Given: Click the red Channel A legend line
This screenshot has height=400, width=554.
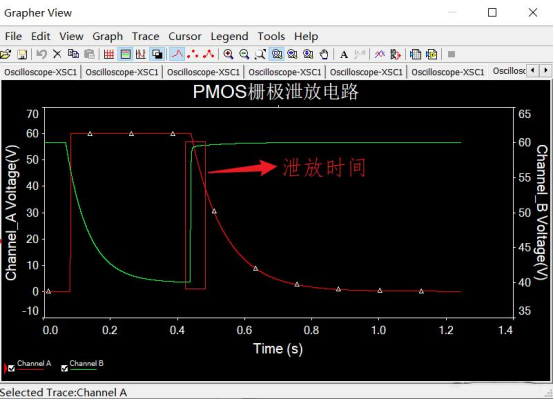Looking at the screenshot, I should tap(31, 369).
